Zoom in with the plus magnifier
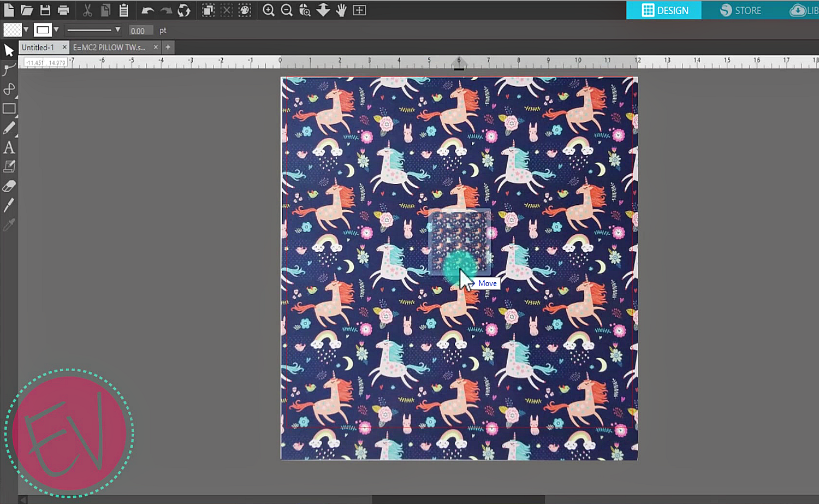Screen dimensions: 819x504 point(268,10)
